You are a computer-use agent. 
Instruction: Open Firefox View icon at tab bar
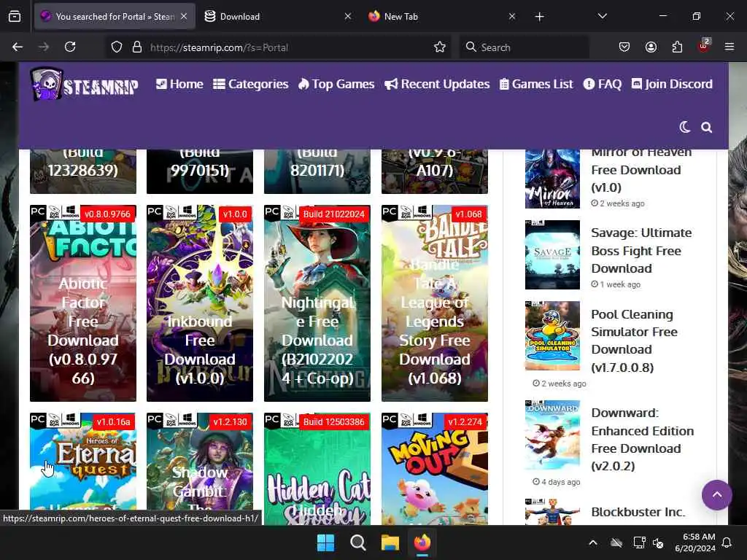[15, 17]
